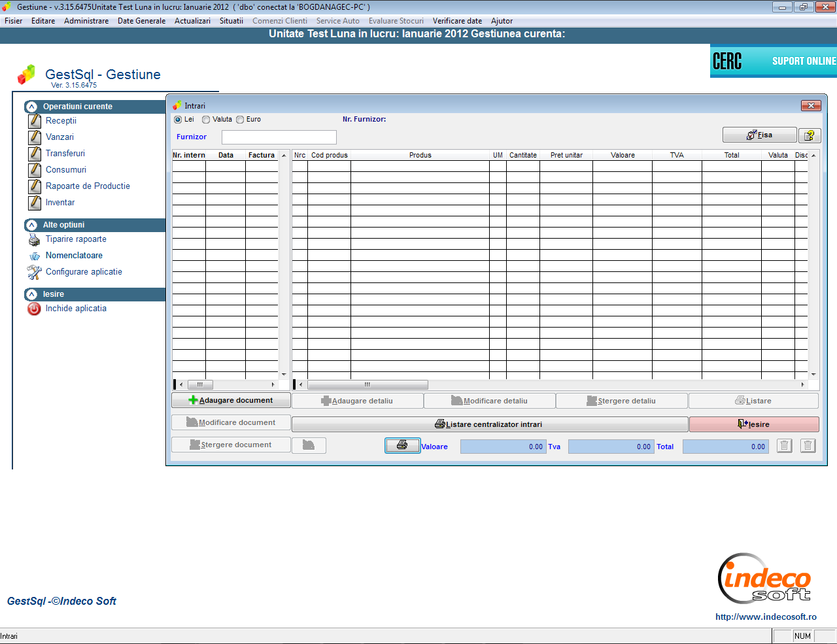Image resolution: width=837 pixels, height=644 pixels.
Task: Click the printer icon button left of Valoare
Action: pyautogui.click(x=402, y=445)
